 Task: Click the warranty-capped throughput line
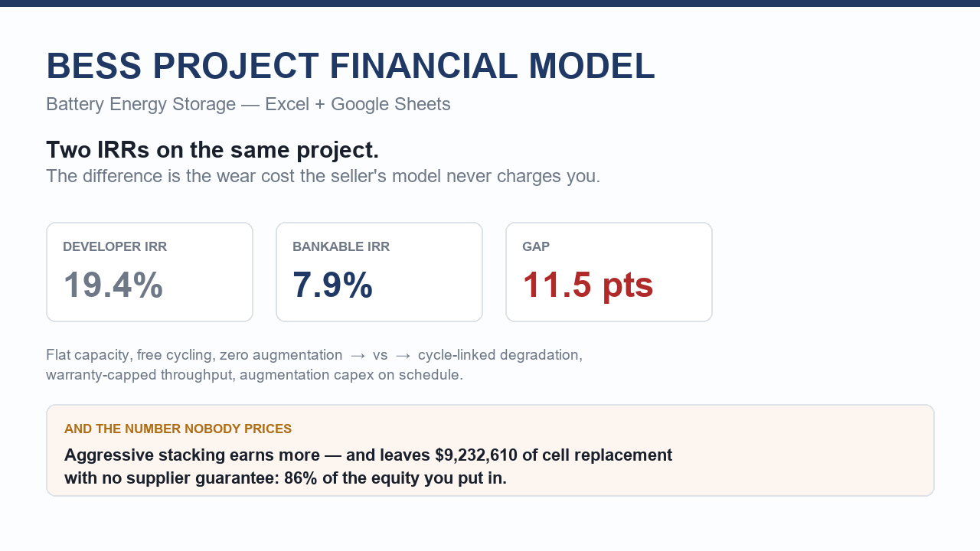tap(254, 375)
